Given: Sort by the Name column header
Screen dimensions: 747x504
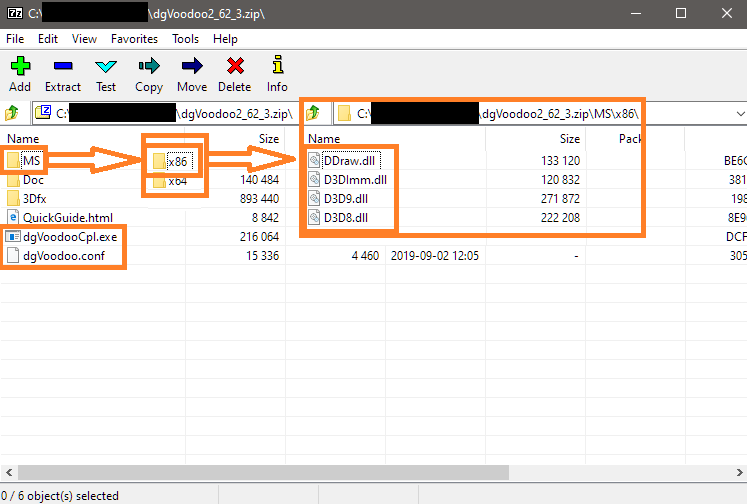Looking at the screenshot, I should (23, 139).
